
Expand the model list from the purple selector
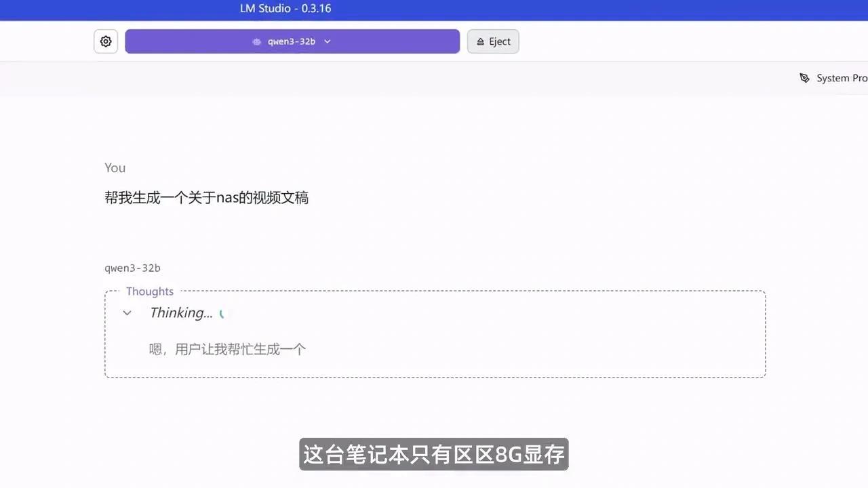[x=292, y=41]
